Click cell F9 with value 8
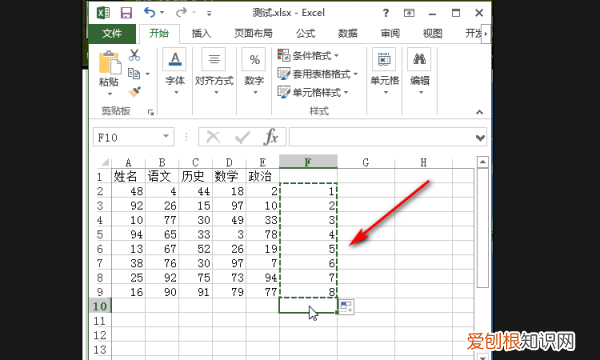The image size is (600, 360). coord(308,292)
